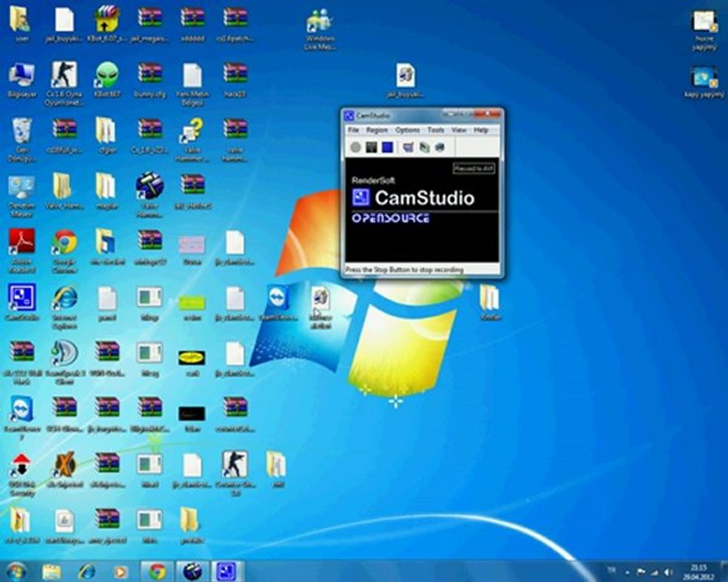The width and height of the screenshot is (728, 582).
Task: Show hidden system tray icons arrow
Action: [x=627, y=571]
